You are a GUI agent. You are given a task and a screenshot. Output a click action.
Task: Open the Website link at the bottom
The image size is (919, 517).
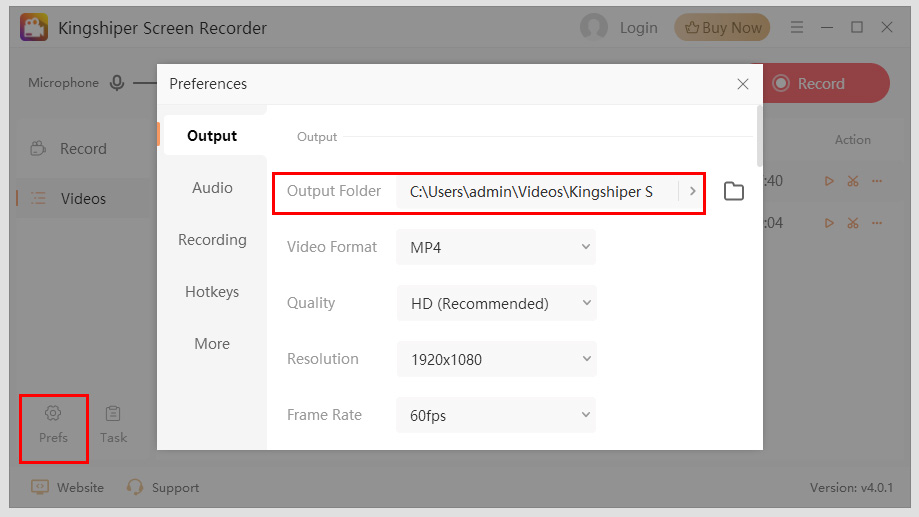(67, 488)
